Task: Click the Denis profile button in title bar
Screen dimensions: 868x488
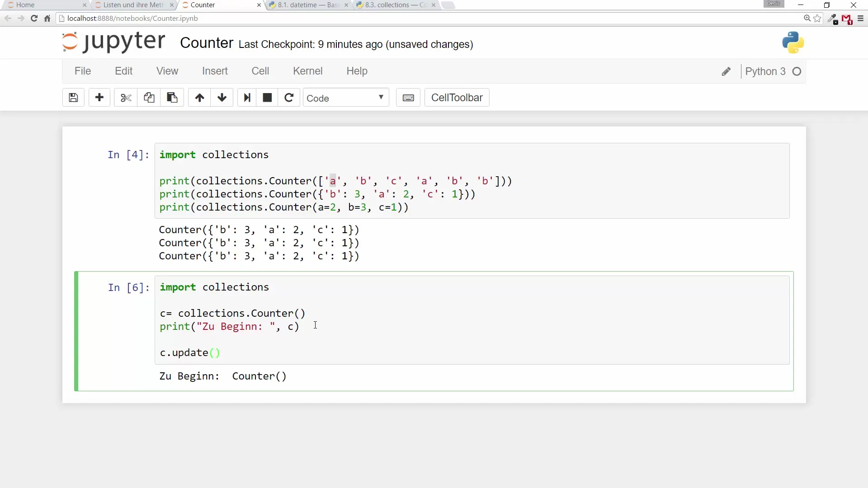Action: (x=774, y=4)
